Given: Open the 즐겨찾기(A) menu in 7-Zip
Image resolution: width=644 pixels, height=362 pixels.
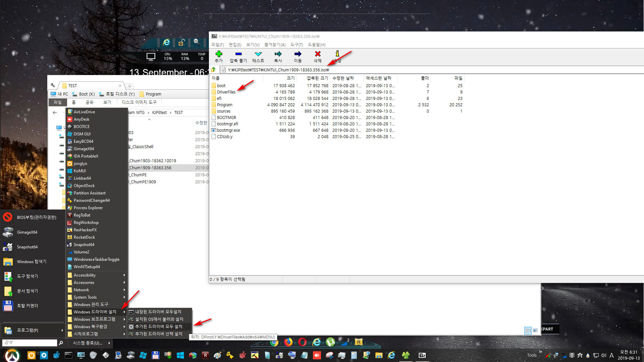Looking at the screenshot, I should (x=275, y=45).
